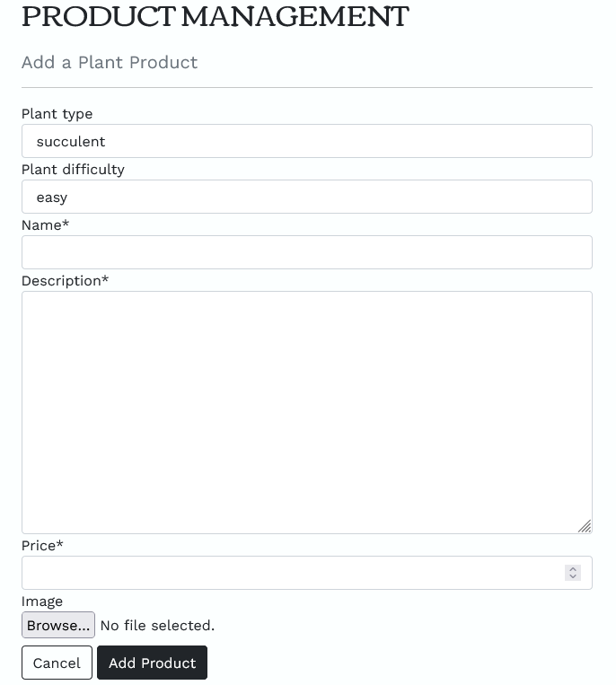Decrease price with the down stepper arrow
616x685 pixels.
573,576
